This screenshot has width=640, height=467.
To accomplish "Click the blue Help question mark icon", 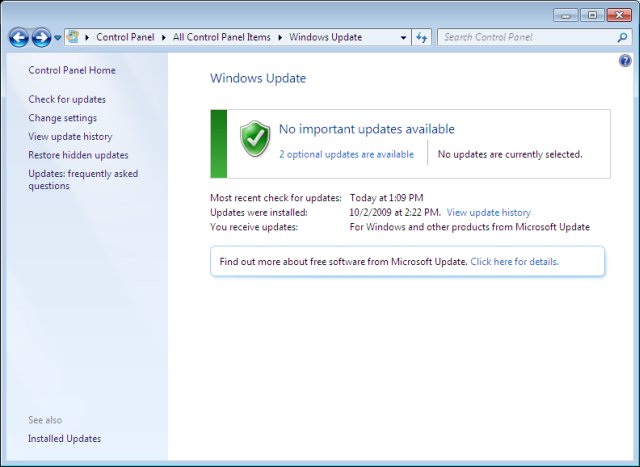I will 625,61.
